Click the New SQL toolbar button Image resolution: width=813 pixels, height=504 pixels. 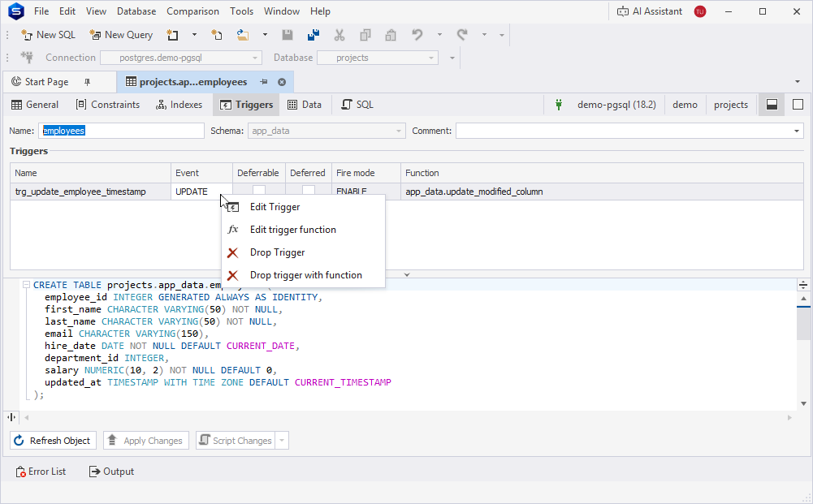tap(48, 35)
